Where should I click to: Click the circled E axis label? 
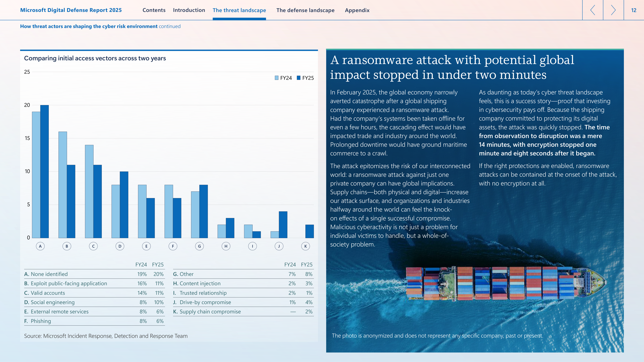tap(146, 246)
